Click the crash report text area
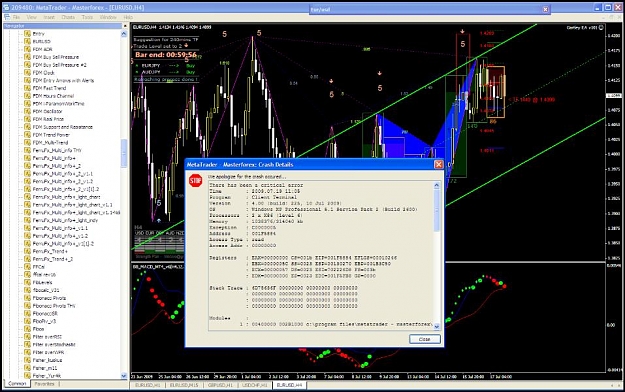The height and width of the screenshot is (392, 625). click(x=320, y=256)
